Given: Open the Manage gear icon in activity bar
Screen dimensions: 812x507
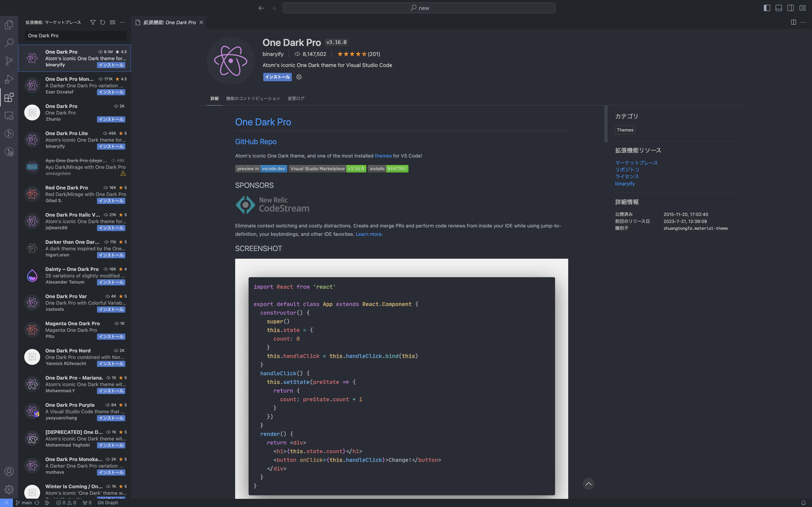Looking at the screenshot, I should [x=9, y=489].
